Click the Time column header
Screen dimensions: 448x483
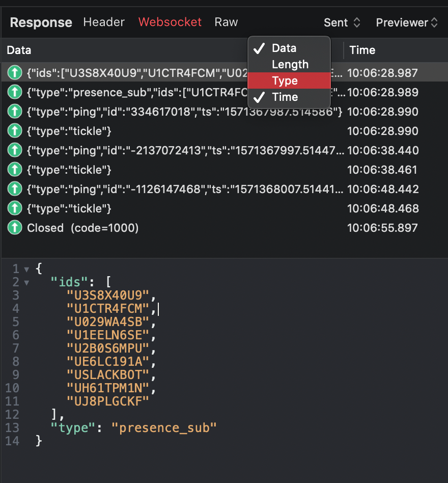click(362, 50)
